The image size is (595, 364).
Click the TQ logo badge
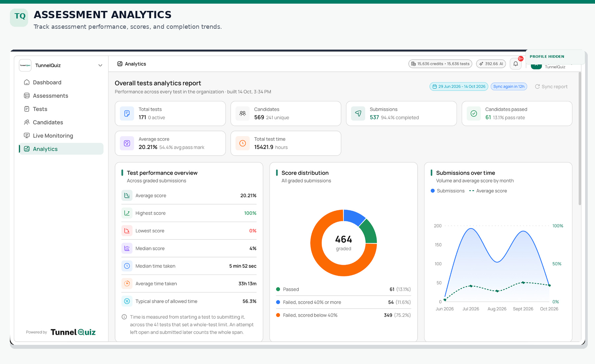19,18
